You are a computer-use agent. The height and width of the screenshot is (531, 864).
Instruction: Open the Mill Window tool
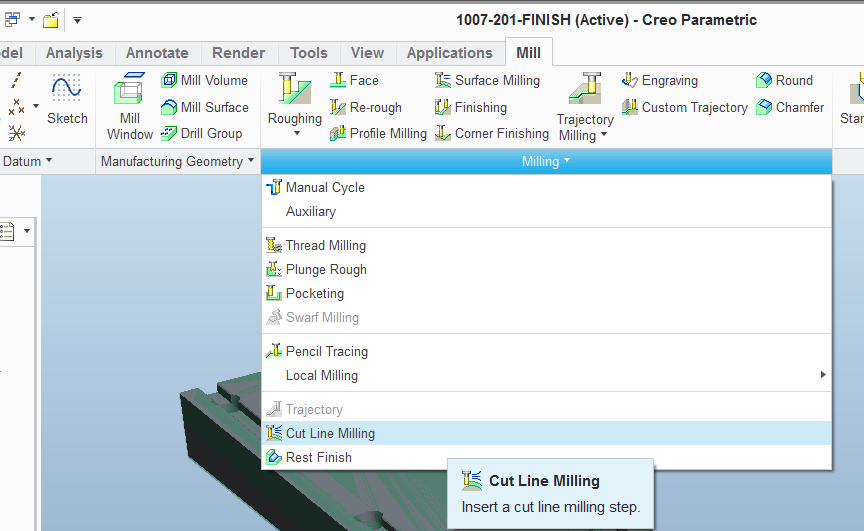(x=129, y=106)
